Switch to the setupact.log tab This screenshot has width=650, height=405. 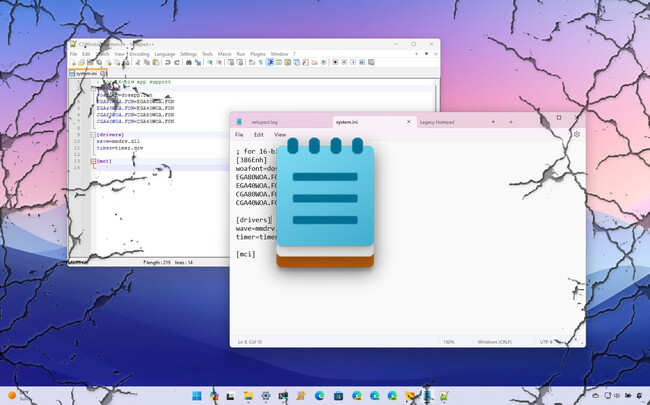coord(264,122)
